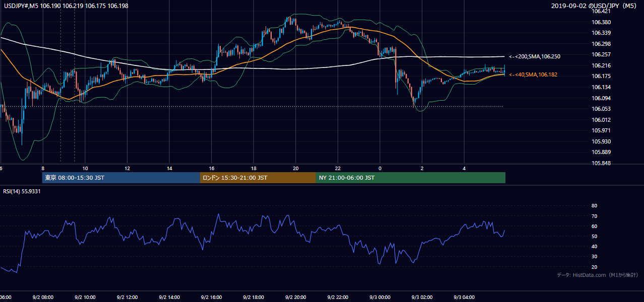The width and height of the screenshot is (644, 302).
Task: Click price axis value 106.094
Action: point(600,98)
